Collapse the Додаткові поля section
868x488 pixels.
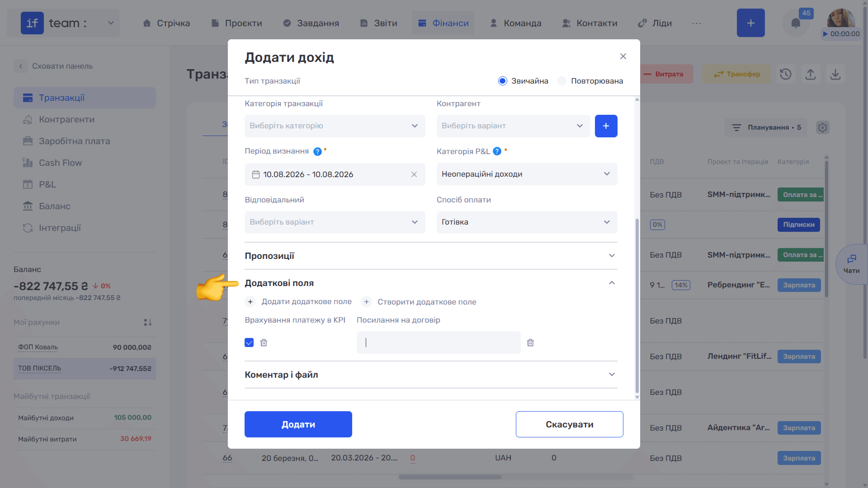431,283
